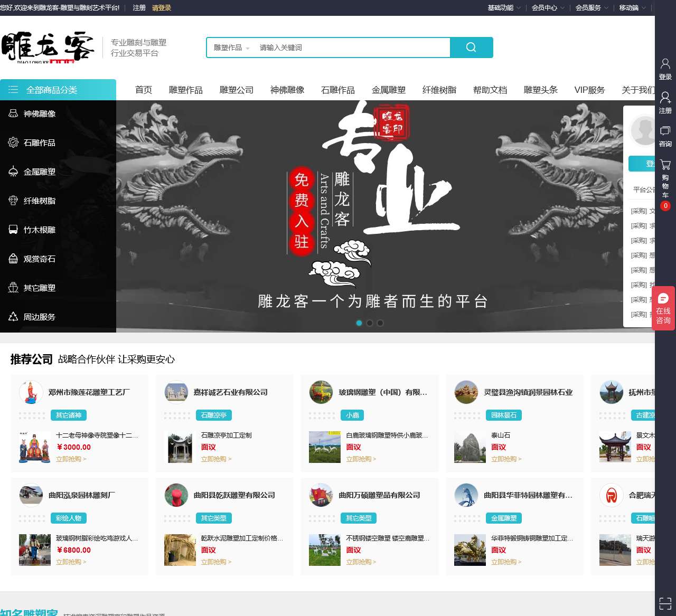Image resolution: width=676 pixels, height=616 pixels.
Task: Open the 石雕凉亭加工定制 product thumbnail
Action: click(180, 447)
